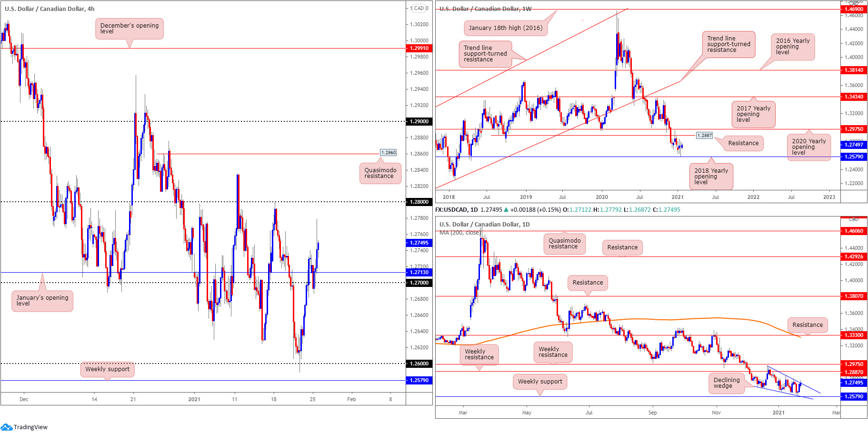This screenshot has width=868, height=433.
Task: Click the red 1.42926 daily price label
Action: tap(853, 256)
